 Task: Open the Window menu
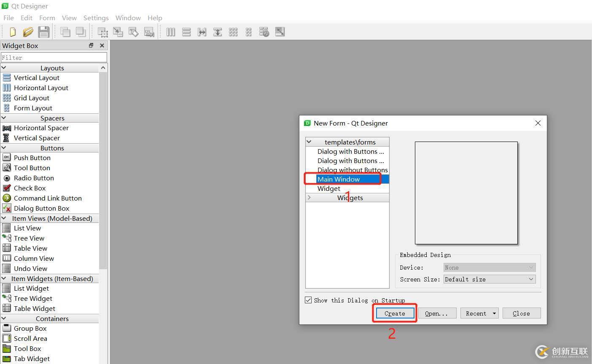coord(128,18)
